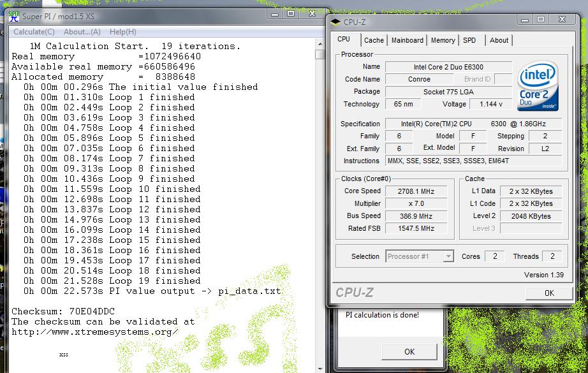Maximize the Super PI window
588x373 pixels.
[291, 13]
